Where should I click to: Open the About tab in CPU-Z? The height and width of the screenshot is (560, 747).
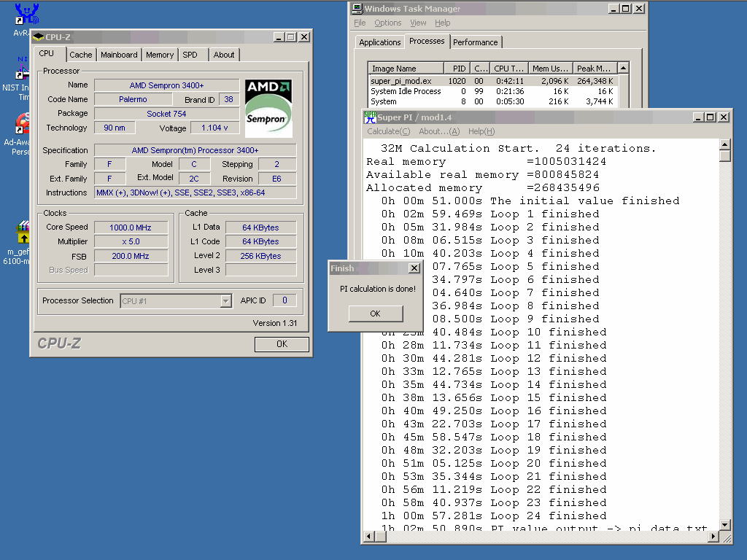[x=224, y=55]
